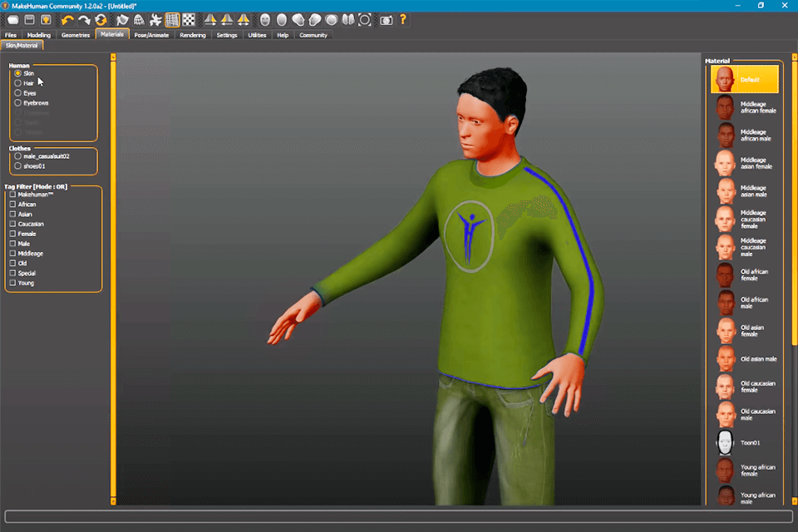Undo the last action in the toolbar
The height and width of the screenshot is (532, 798).
(67, 20)
